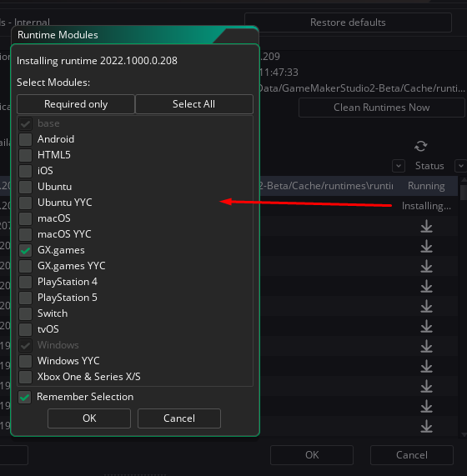467x476 pixels.
Task: Check the iOS module
Action: [x=26, y=171]
